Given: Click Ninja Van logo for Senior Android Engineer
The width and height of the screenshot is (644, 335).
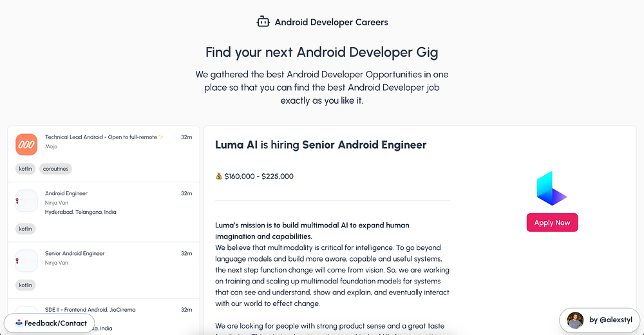Looking at the screenshot, I should pyautogui.click(x=26, y=261).
